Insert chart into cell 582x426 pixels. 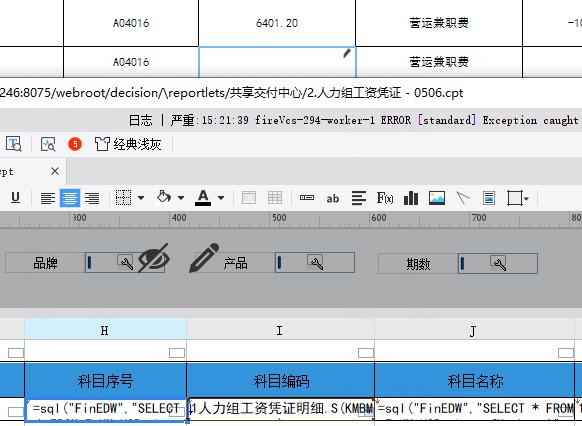tap(411, 198)
